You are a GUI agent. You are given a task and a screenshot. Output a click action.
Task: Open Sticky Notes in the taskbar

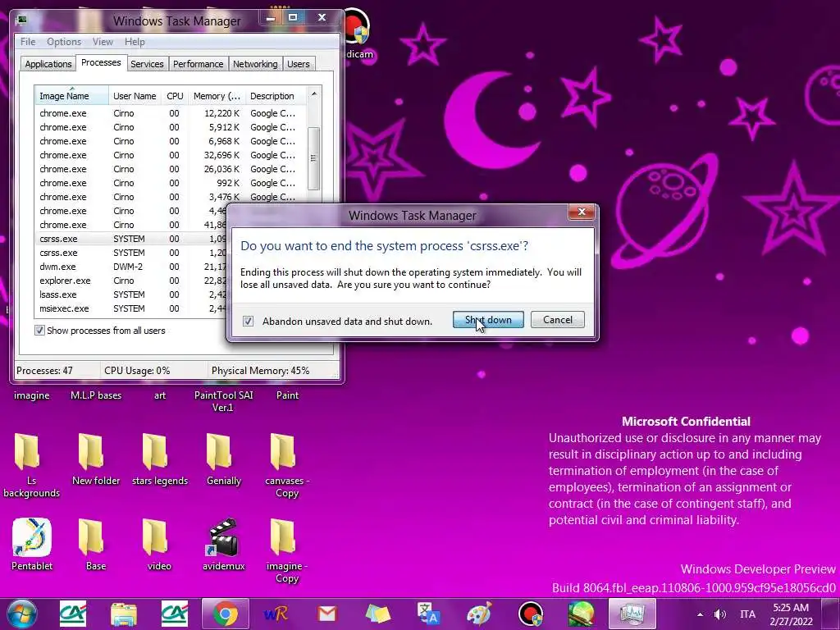(x=377, y=614)
